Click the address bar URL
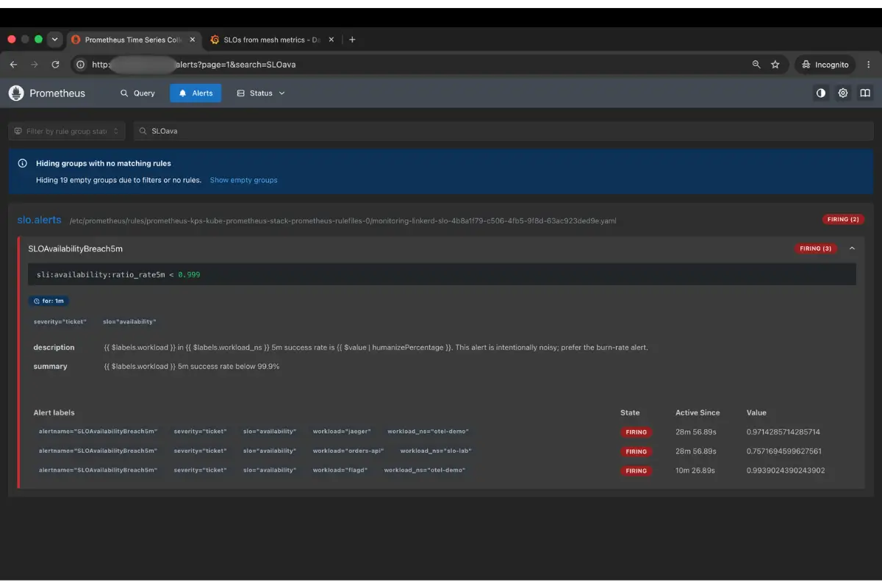The width and height of the screenshot is (882, 588). click(194, 65)
